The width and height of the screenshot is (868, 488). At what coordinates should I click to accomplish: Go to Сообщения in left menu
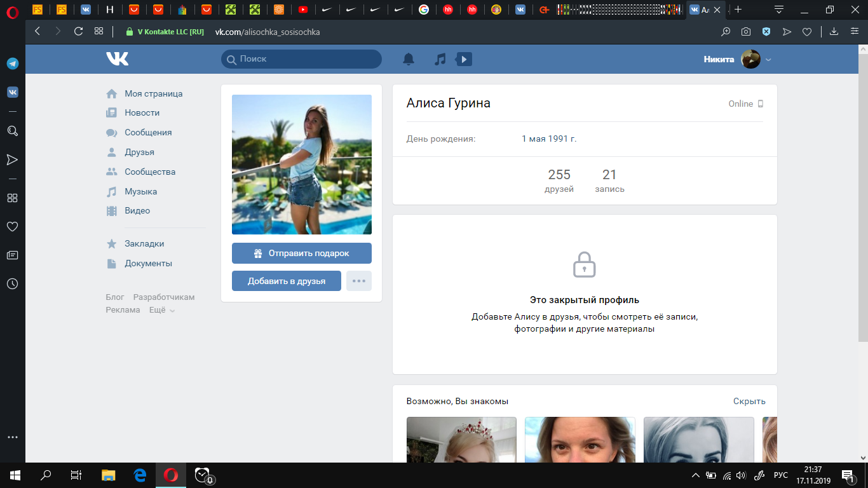point(148,132)
